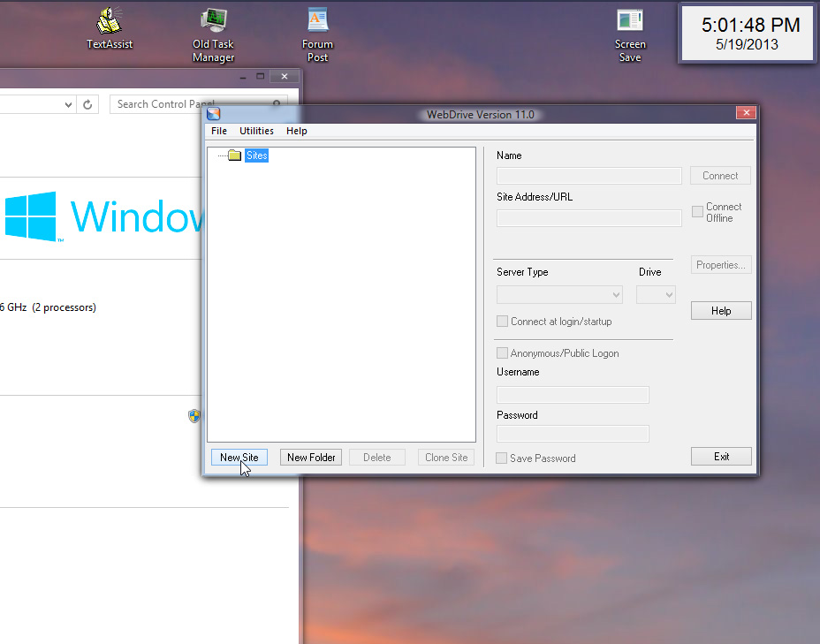Open the Utilities menu

(x=256, y=131)
